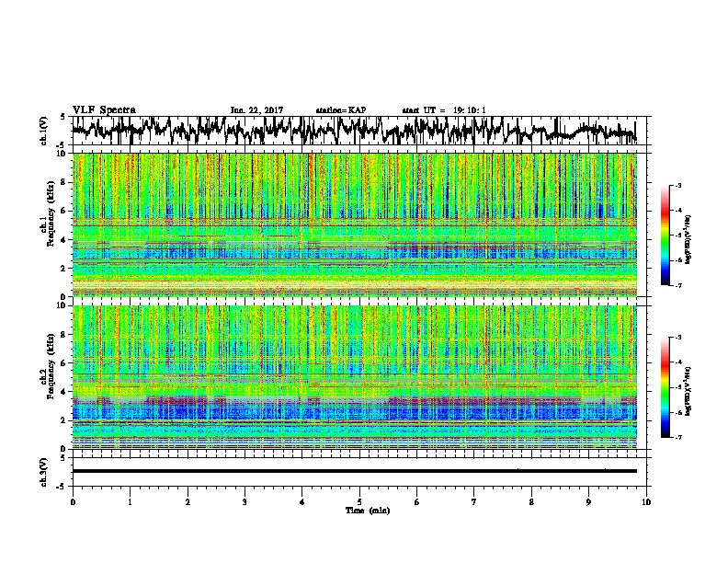Click the ch.2 spectrogram "6" kHz tick label
728x563 pixels.
coord(64,363)
